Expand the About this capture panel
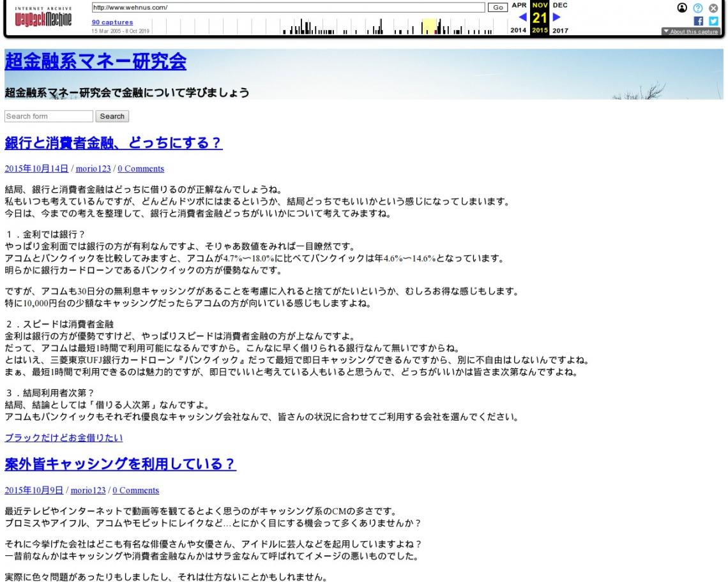 pos(690,31)
